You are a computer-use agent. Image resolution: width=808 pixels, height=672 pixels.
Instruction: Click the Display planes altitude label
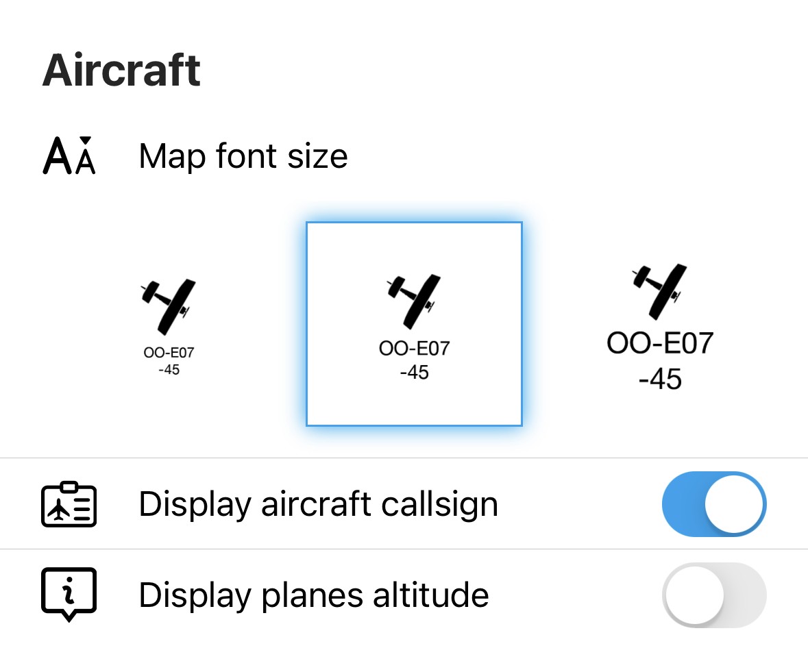click(x=314, y=595)
